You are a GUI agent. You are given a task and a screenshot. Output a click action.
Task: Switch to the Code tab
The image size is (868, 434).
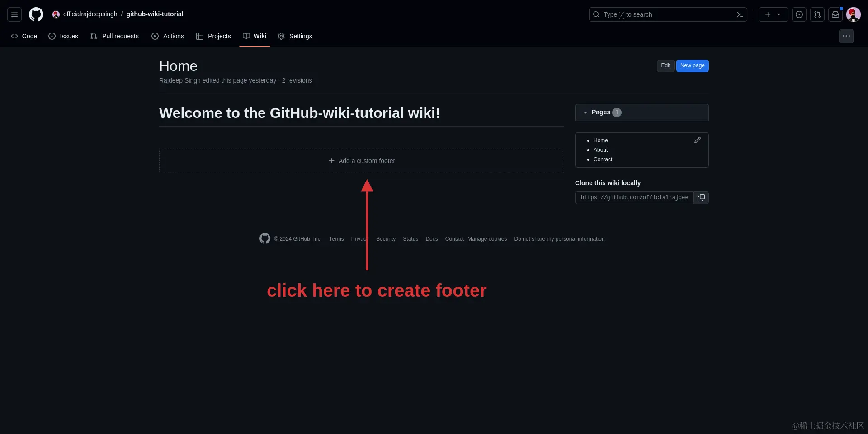click(24, 36)
